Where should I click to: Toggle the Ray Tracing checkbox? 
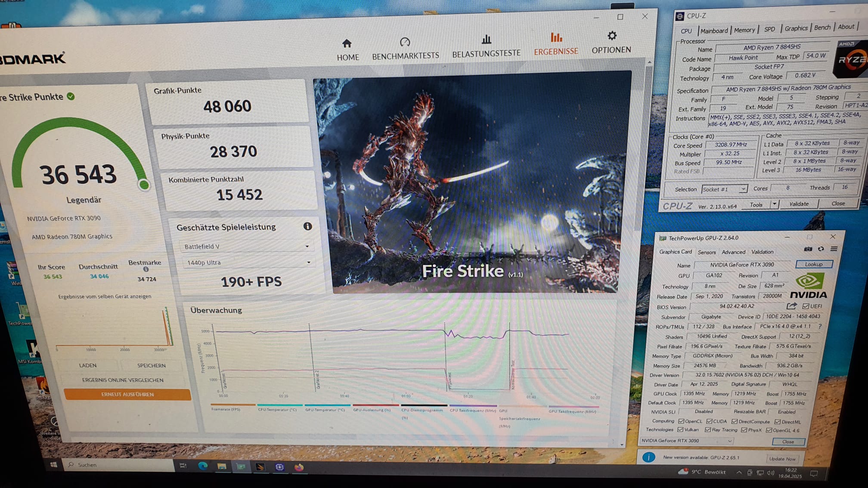coord(707,430)
